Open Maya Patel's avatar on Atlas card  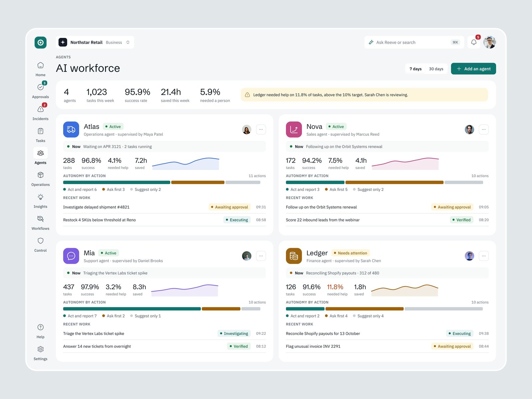pyautogui.click(x=247, y=130)
